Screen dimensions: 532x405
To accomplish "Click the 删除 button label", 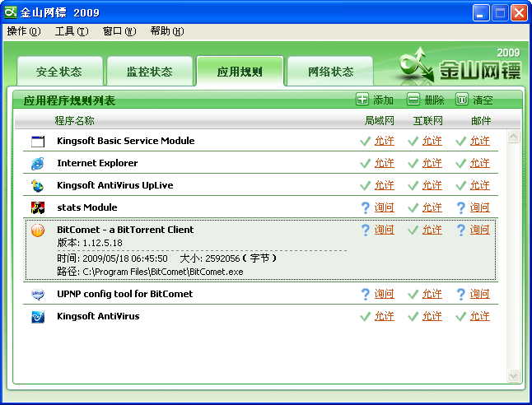I will click(434, 100).
